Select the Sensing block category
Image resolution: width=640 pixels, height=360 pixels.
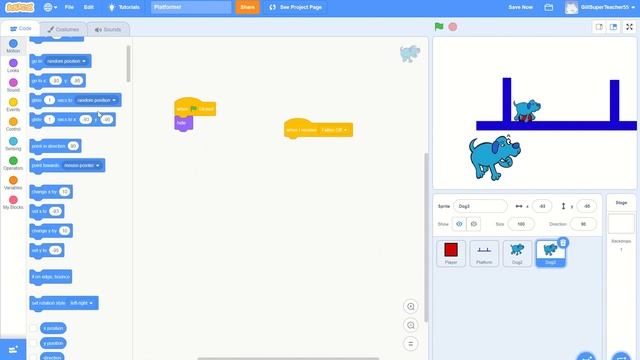coord(13,144)
